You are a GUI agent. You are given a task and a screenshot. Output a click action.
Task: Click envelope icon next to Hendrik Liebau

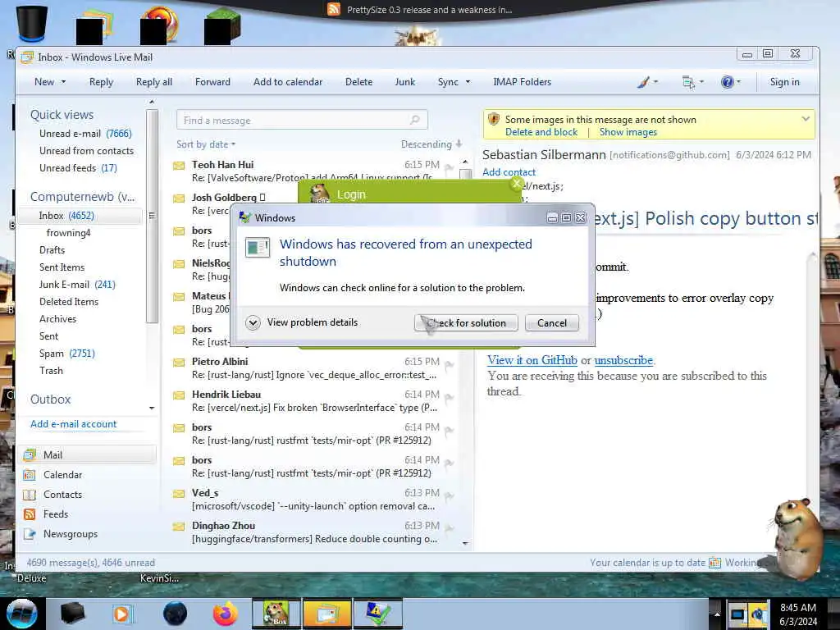(x=179, y=395)
